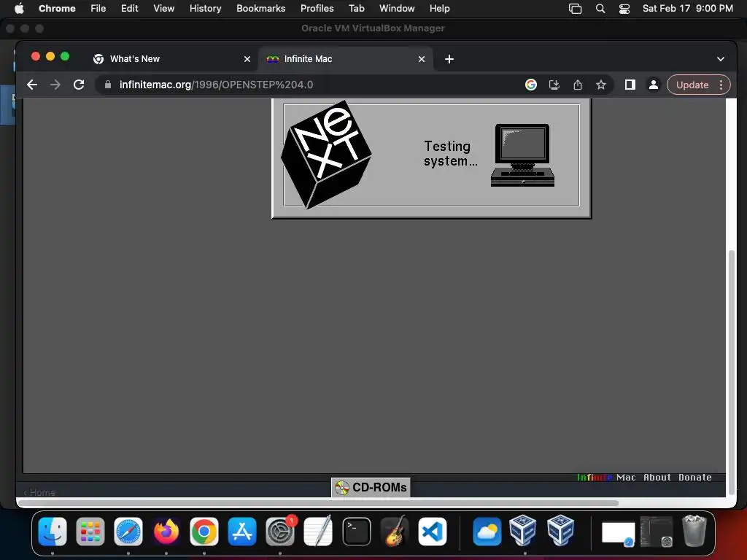Open the View menu
This screenshot has height=560, width=747.
(x=163, y=8)
